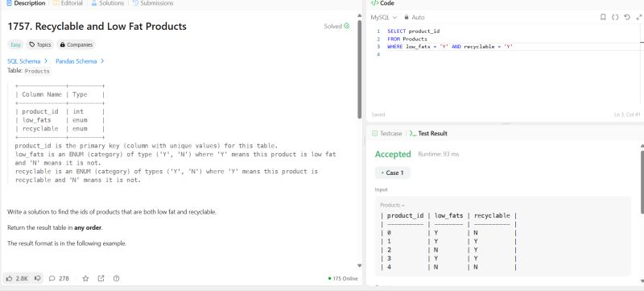Click the bookmark icon in code editor
Viewport: 644px width, 291px height.
603,17
